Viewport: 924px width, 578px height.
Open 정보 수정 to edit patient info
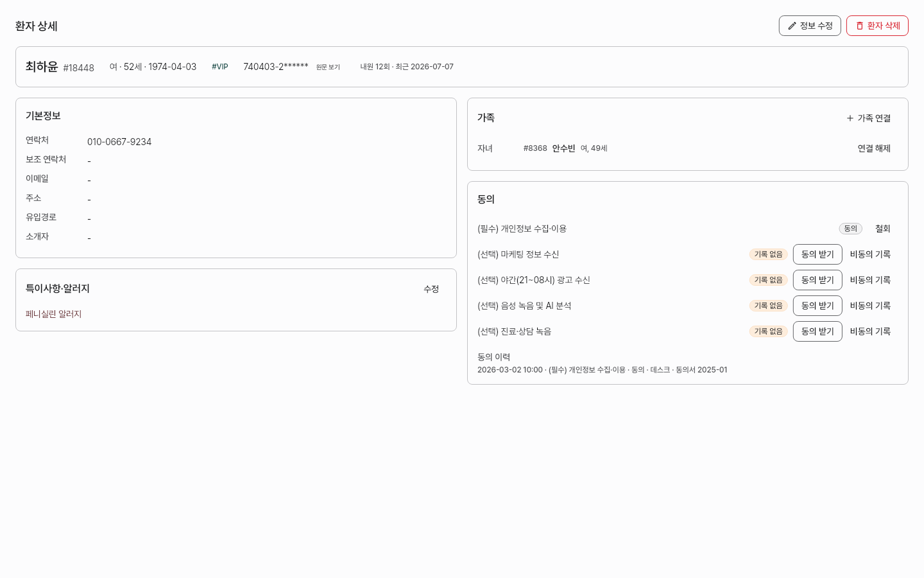(x=810, y=26)
